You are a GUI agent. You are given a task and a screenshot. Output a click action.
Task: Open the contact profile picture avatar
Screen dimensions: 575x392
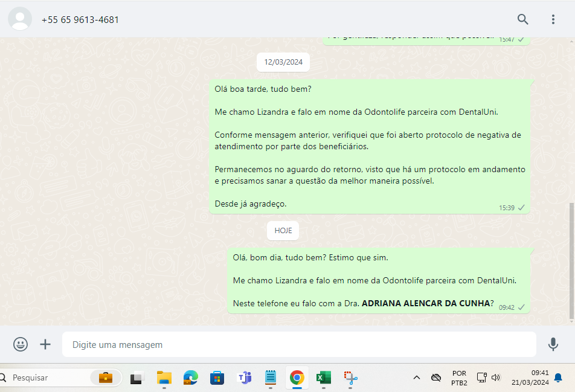(x=20, y=19)
